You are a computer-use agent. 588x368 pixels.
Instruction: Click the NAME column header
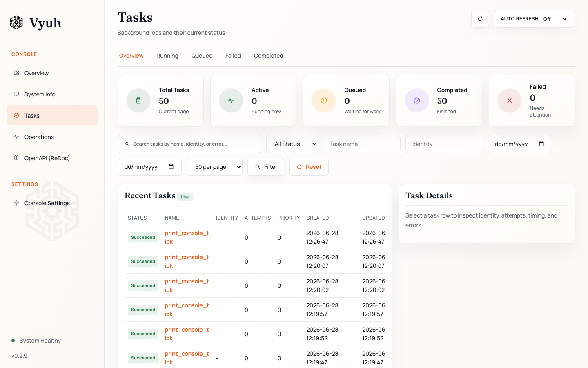click(x=172, y=218)
